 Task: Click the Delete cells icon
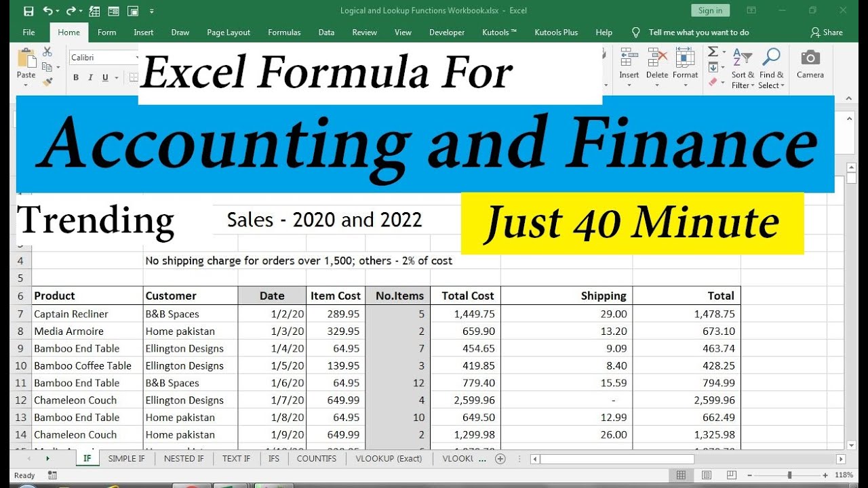pos(656,58)
